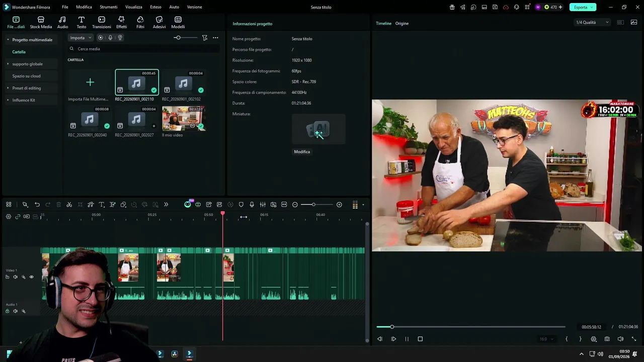Open the Esporta dropdown button
Viewport: 644px width, 362px height.
coord(583,7)
